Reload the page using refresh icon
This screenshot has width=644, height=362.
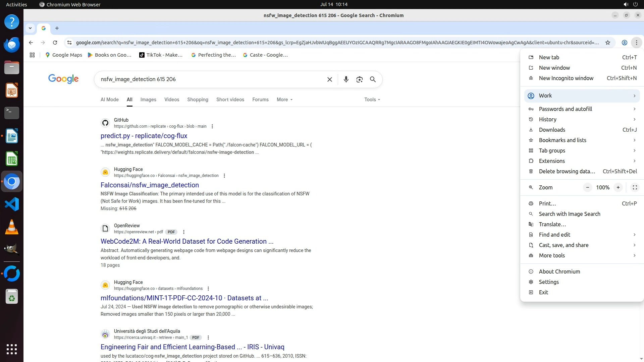click(55, 43)
